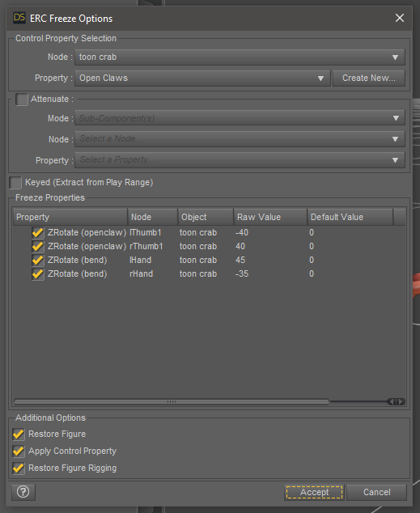Click the help question mark icon

[x=23, y=492]
